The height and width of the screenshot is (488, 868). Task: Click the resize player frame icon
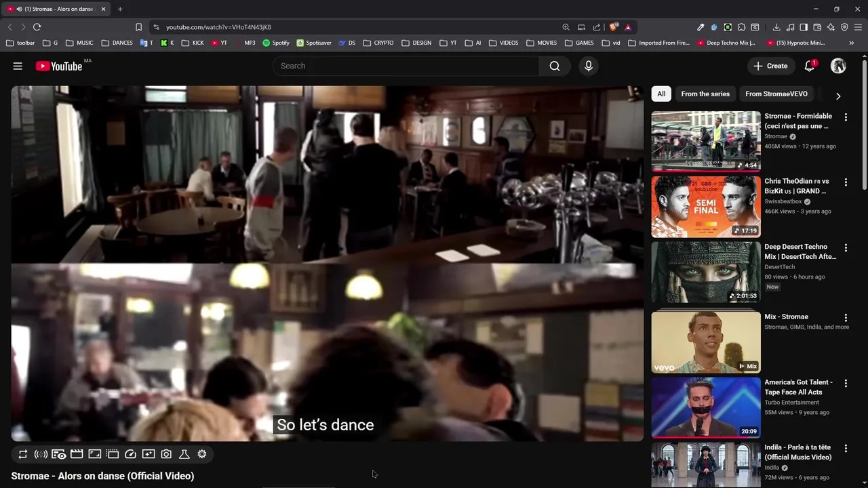95,454
